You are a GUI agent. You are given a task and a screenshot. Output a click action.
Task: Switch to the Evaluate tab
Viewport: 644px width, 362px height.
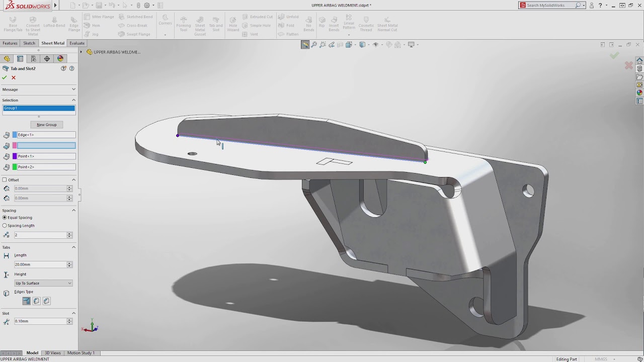(x=77, y=43)
